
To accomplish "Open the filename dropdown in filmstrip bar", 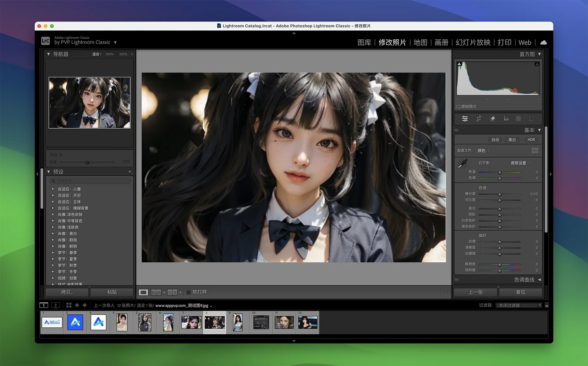I will pos(211,306).
